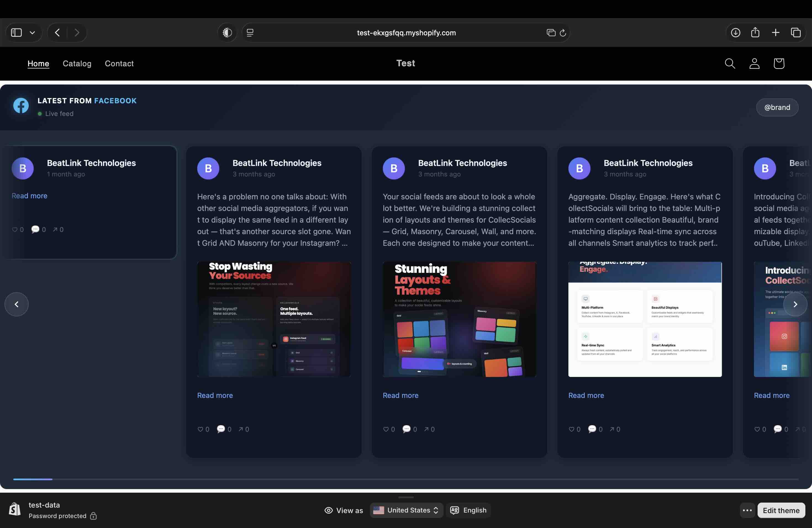Viewport: 812px width, 528px height.
Task: Click the Live feed status text
Action: (x=59, y=113)
